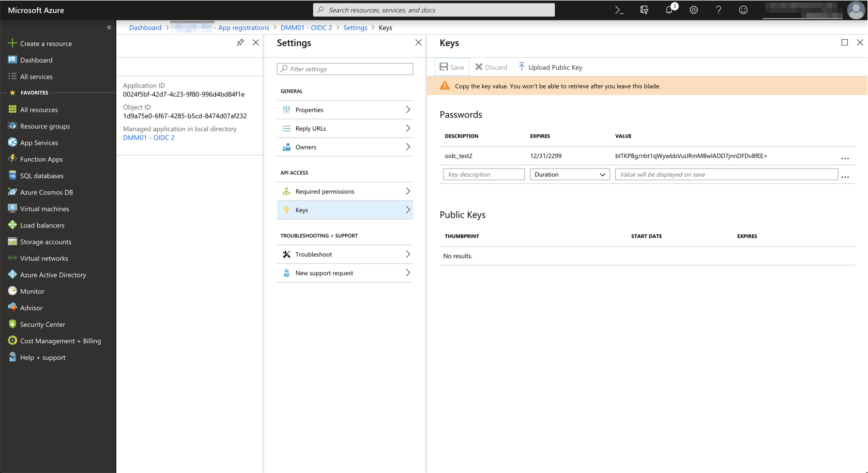Expand Required permissions settings
Image resolution: width=868 pixels, height=473 pixels.
point(324,191)
